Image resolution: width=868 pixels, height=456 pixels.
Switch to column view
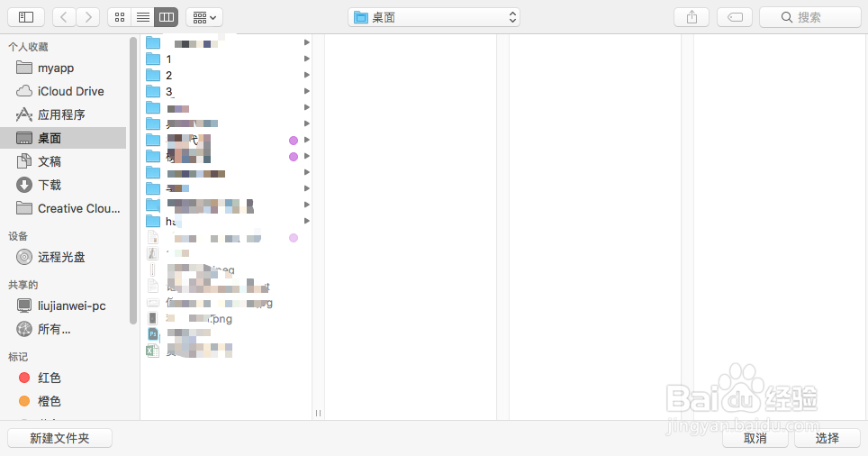pos(167,17)
